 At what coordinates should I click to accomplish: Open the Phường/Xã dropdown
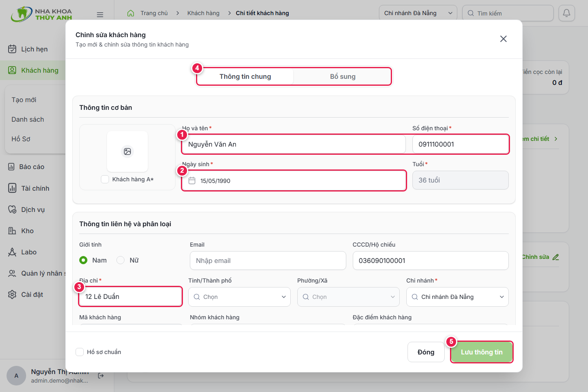pyautogui.click(x=348, y=297)
